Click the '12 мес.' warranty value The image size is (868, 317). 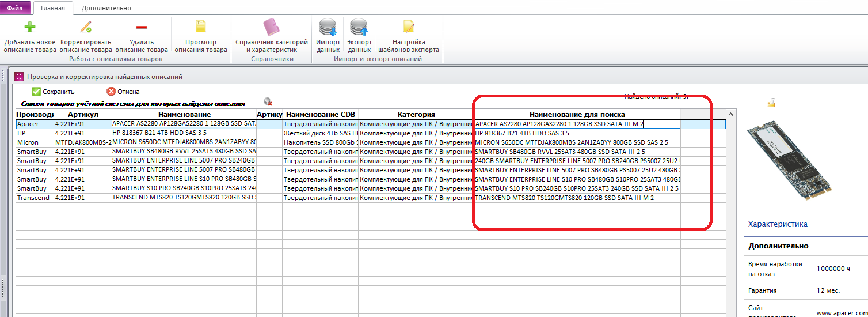[828, 290]
